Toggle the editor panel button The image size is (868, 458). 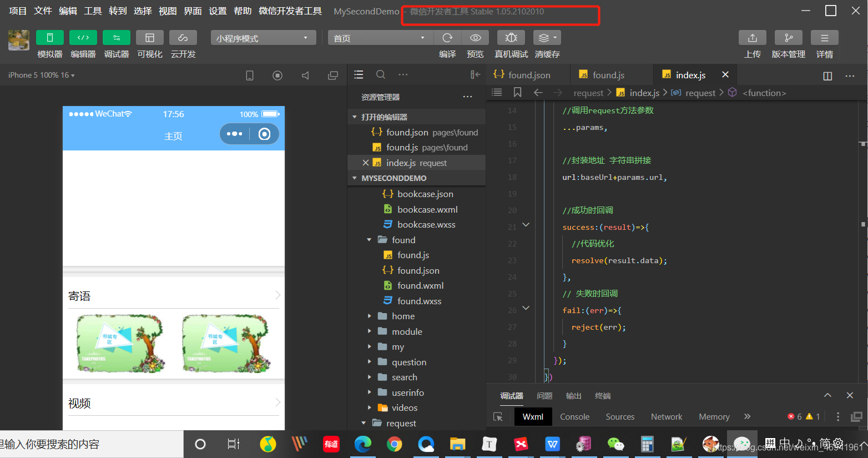[83, 38]
